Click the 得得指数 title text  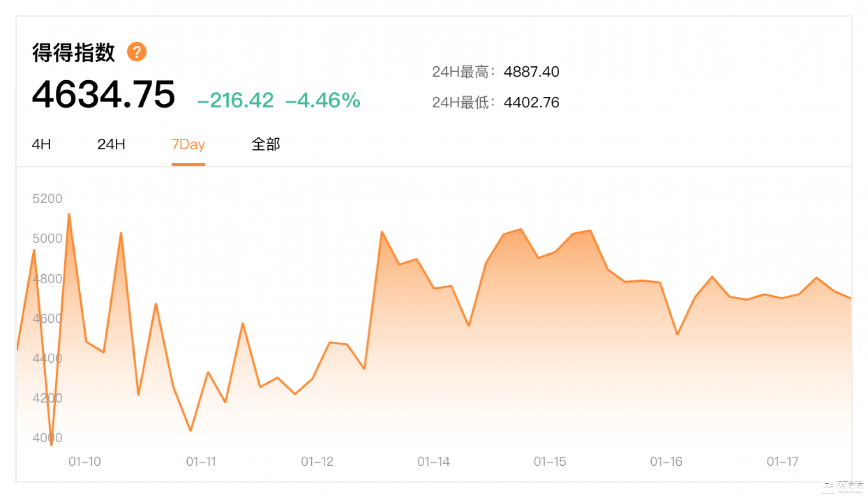click(x=74, y=52)
